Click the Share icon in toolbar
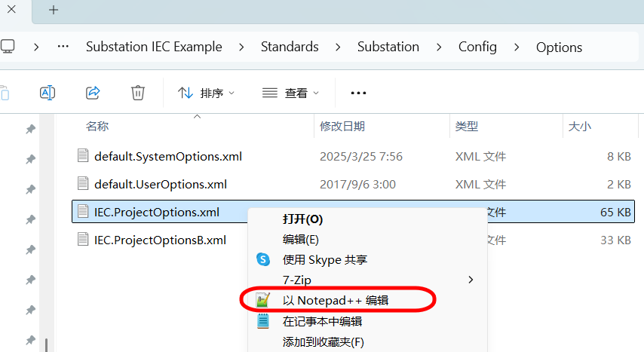 93,93
